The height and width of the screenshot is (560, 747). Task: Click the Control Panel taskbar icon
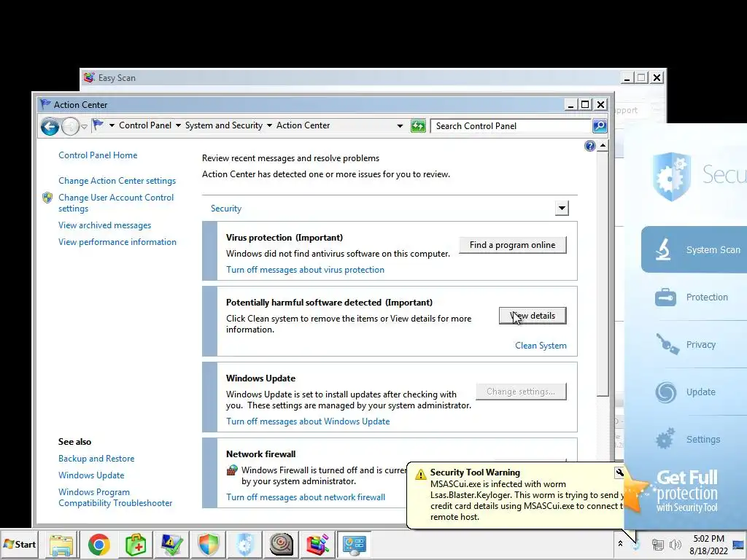354,545
